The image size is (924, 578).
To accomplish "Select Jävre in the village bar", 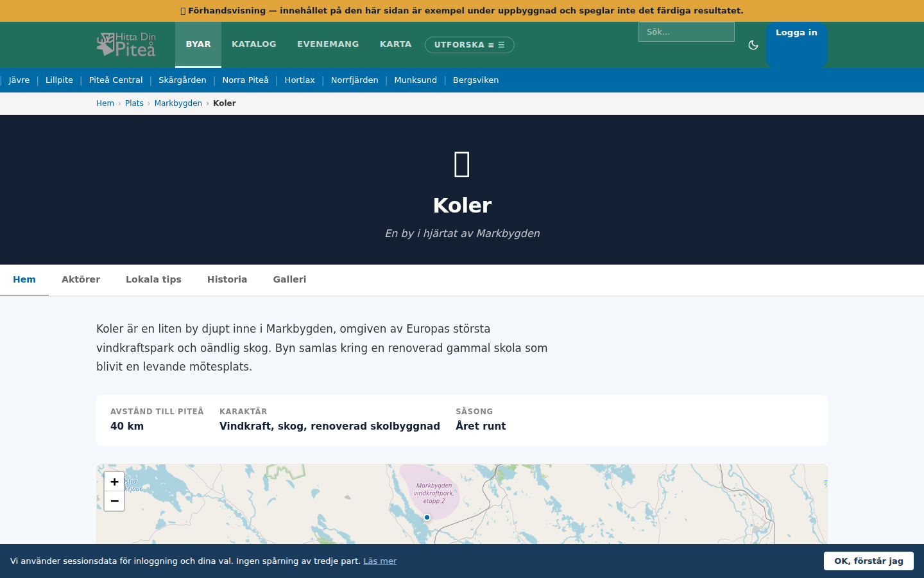I will point(19,80).
